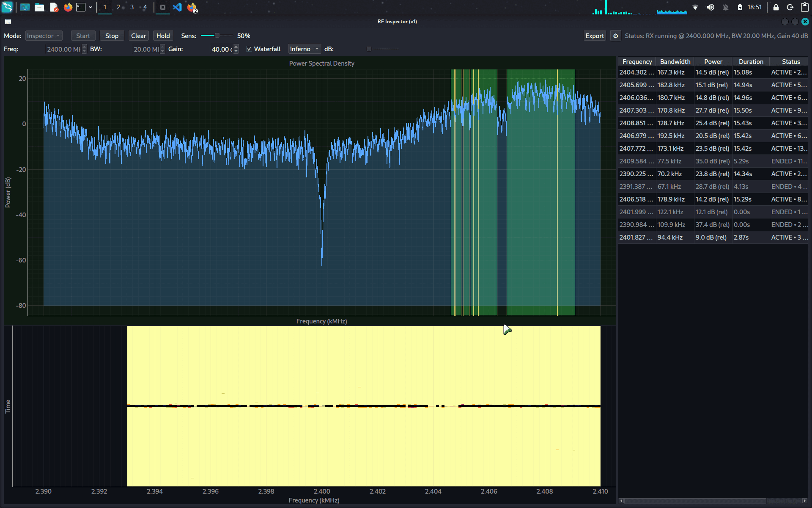This screenshot has width=812, height=508.
Task: Open the file manager from the panel
Action: (x=39, y=7)
